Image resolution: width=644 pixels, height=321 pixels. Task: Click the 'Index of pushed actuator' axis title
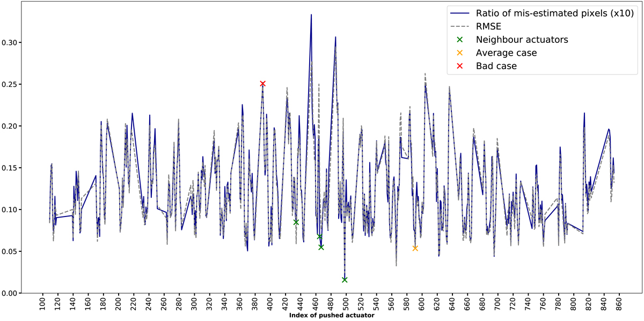point(332,316)
